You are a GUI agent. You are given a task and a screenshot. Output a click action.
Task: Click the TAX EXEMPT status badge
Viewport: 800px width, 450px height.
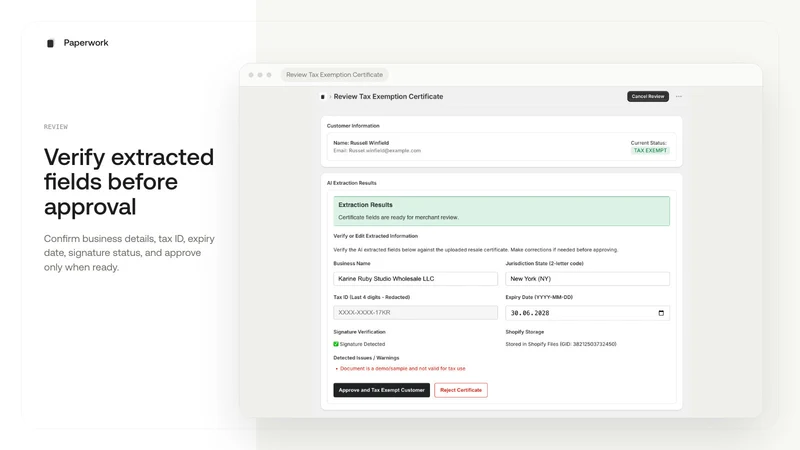click(x=650, y=151)
